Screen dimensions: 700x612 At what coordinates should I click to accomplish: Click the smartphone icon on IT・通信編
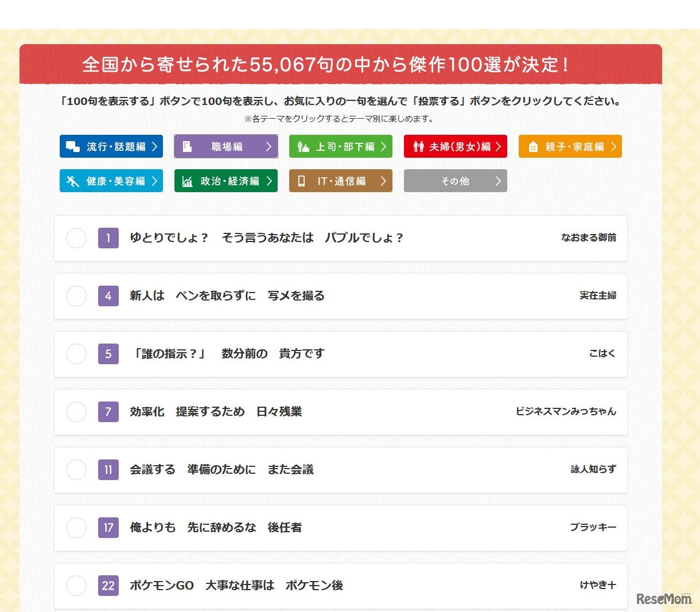301,181
